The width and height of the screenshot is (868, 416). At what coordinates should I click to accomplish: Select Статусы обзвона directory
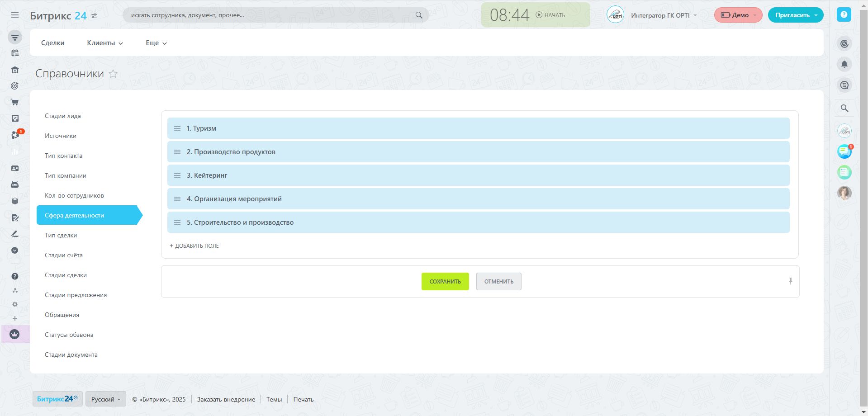pos(69,335)
